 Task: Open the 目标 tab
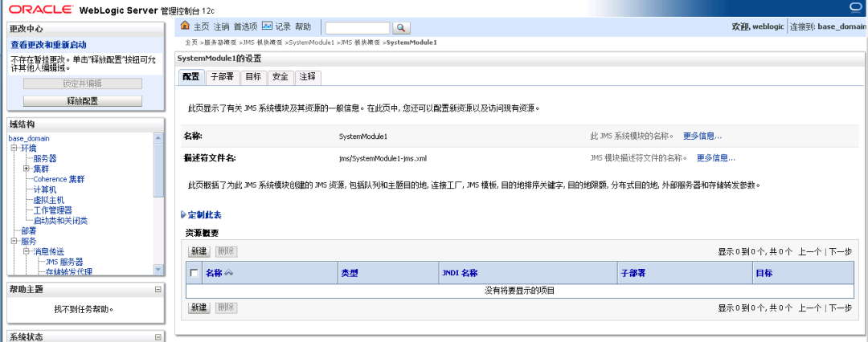click(x=253, y=78)
